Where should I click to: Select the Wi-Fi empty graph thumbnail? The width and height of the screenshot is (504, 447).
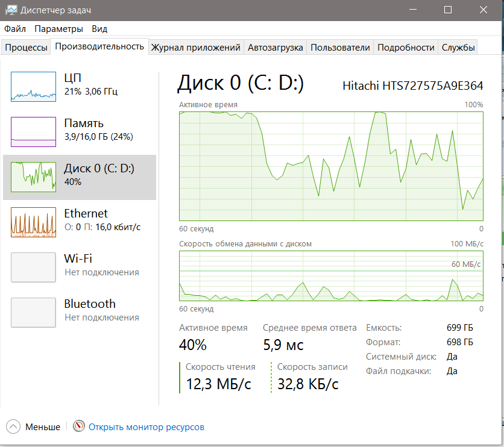33,267
